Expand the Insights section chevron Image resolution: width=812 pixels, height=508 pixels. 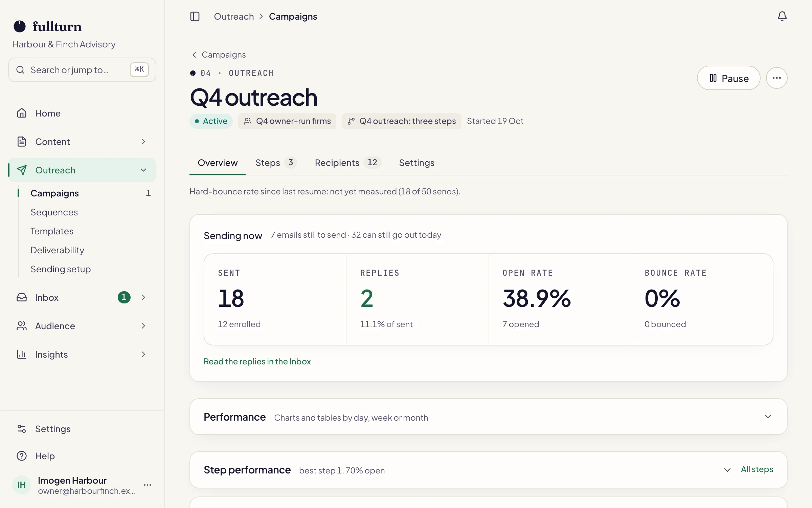coord(143,354)
